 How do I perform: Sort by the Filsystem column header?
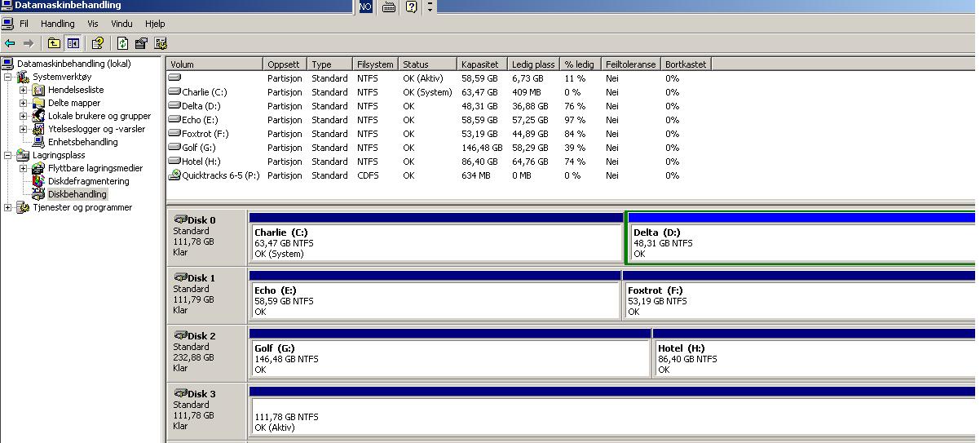coord(376,64)
